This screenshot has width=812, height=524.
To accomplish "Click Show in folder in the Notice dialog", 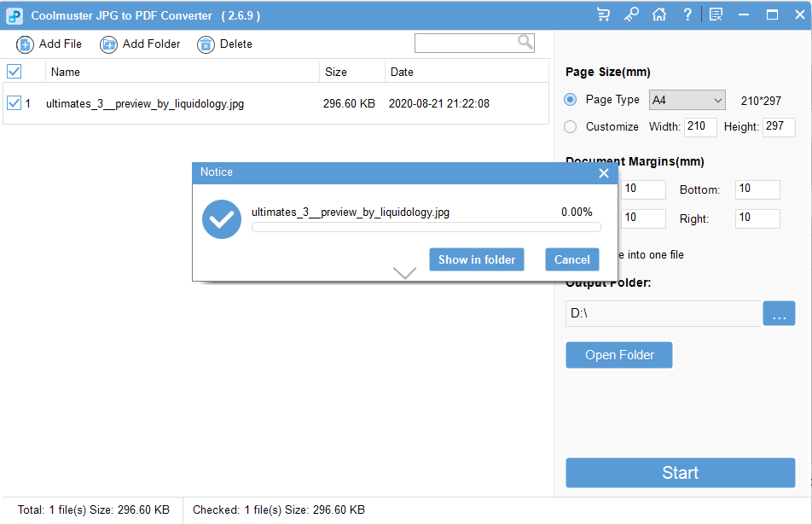I will point(476,259).
